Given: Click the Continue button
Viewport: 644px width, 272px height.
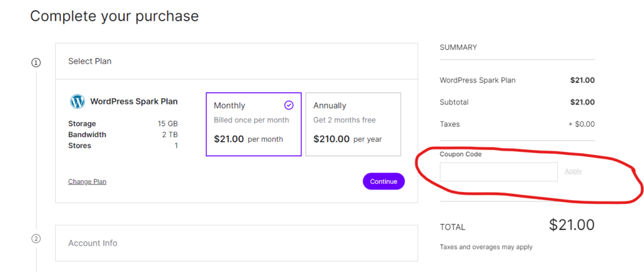Looking at the screenshot, I should point(384,181).
